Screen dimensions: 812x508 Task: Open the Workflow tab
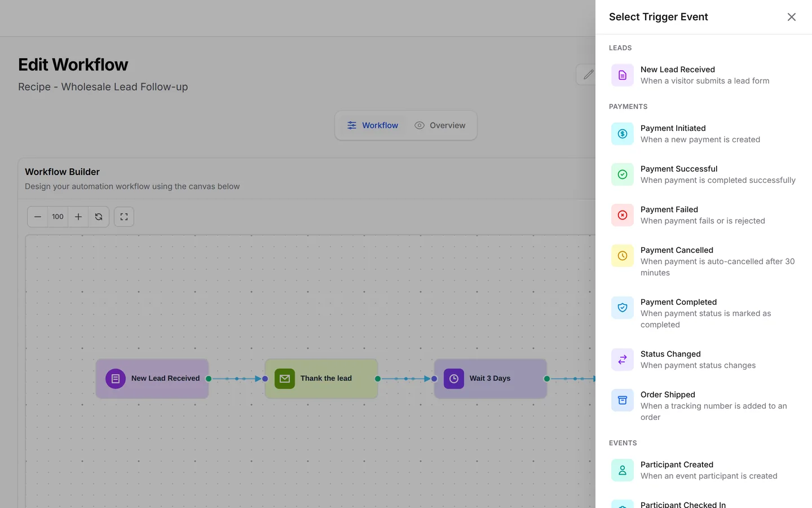point(373,125)
